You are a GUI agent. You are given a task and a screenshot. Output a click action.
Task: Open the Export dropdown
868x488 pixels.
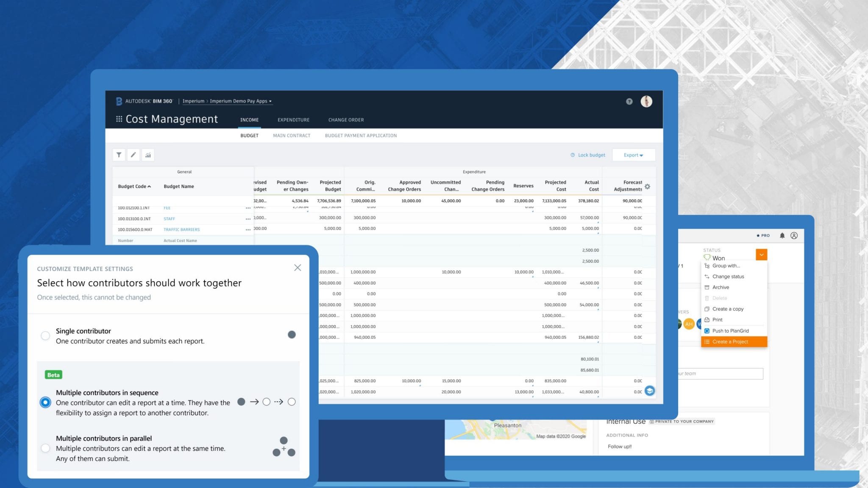633,155
